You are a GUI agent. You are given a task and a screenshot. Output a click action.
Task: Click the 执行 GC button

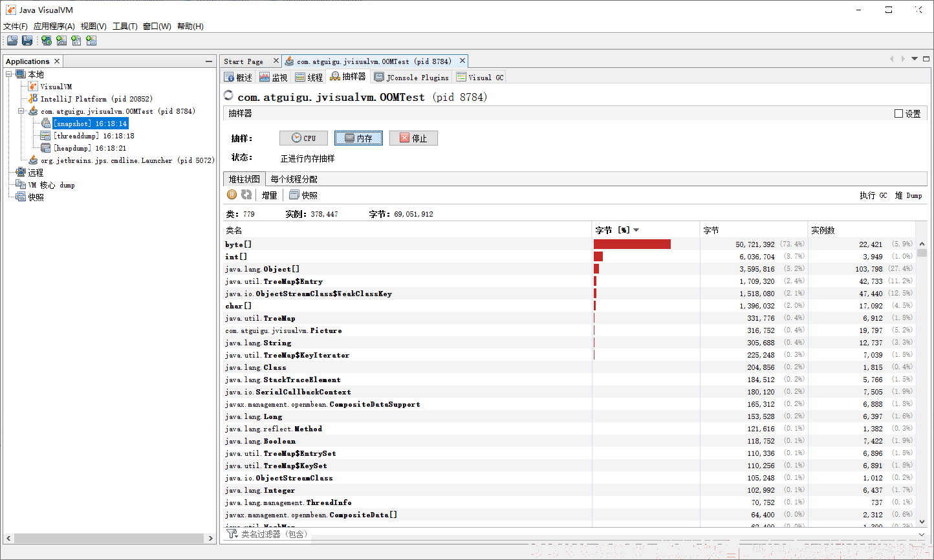(873, 195)
